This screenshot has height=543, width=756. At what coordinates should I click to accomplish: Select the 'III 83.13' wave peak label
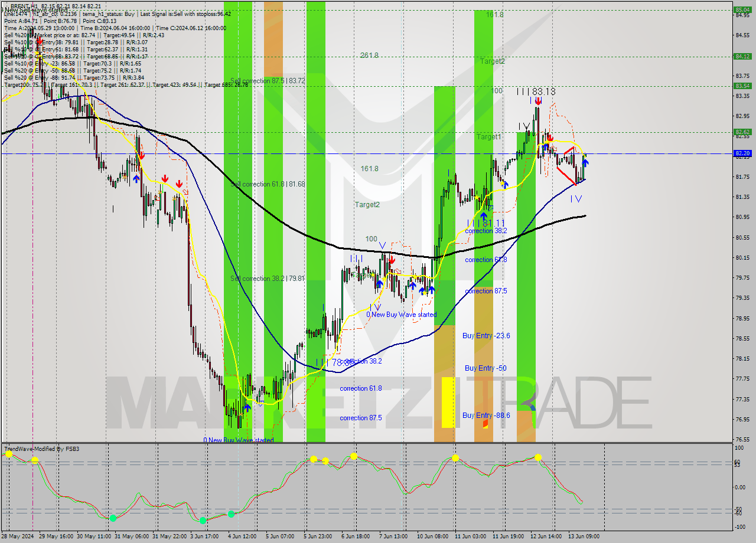point(536,91)
